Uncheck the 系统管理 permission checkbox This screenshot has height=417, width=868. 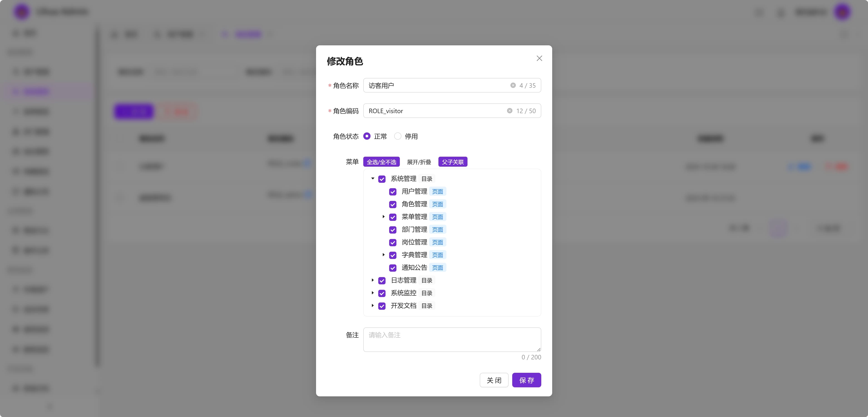point(382,179)
